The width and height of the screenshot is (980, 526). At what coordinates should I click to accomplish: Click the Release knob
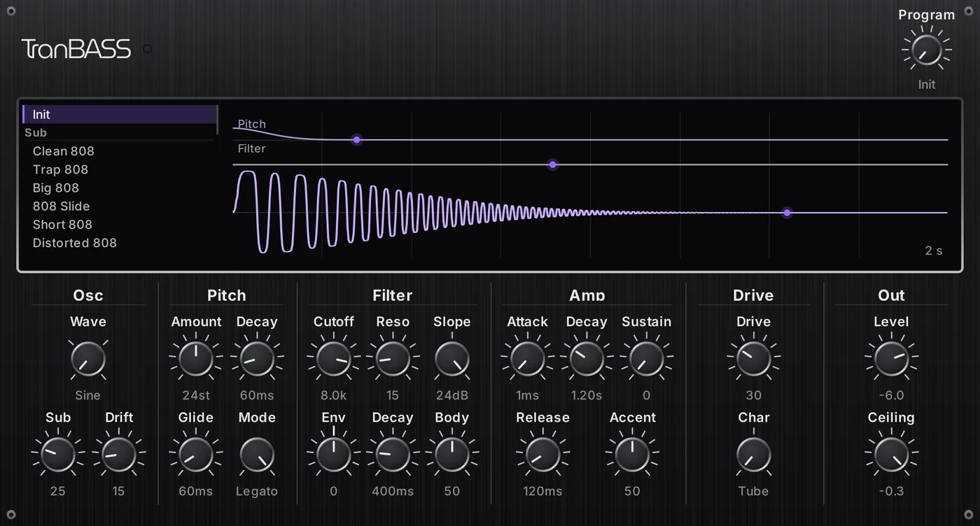(x=543, y=455)
